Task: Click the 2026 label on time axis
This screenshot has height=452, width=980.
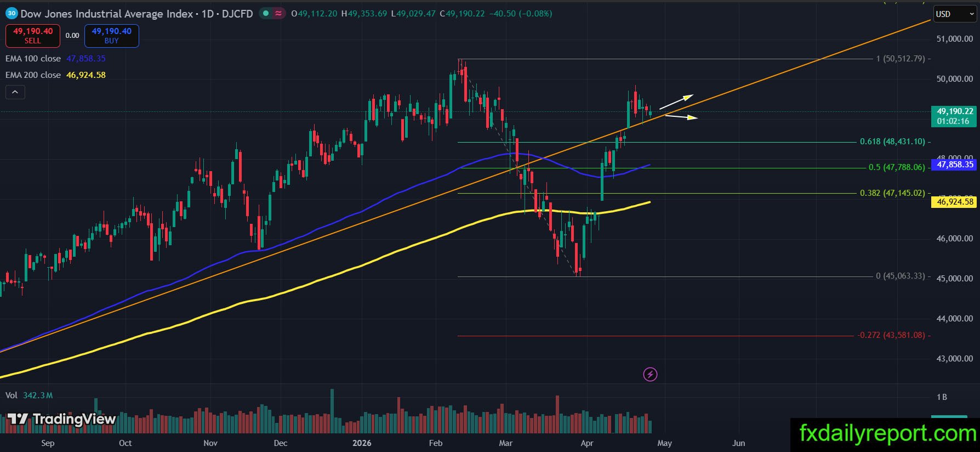Action: [362, 443]
